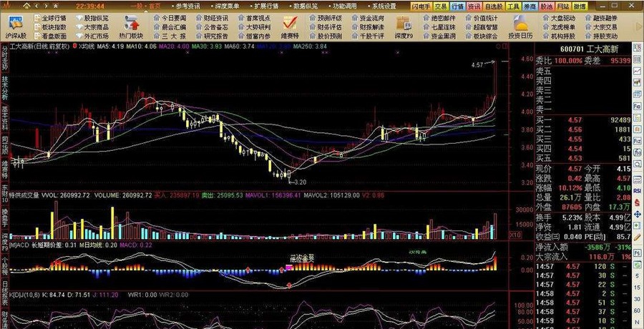Select the 交易 trading tab
The image size is (644, 329).
441,6
